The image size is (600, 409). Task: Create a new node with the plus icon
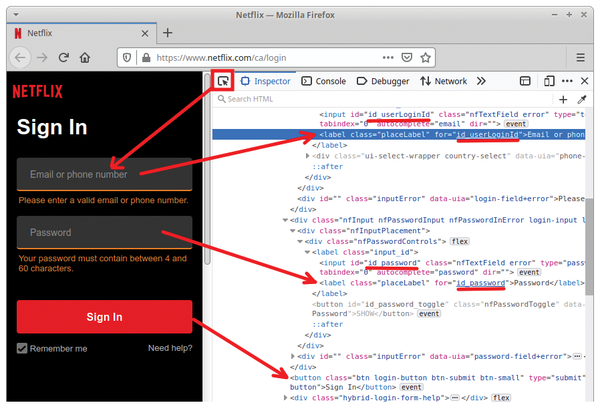[563, 100]
